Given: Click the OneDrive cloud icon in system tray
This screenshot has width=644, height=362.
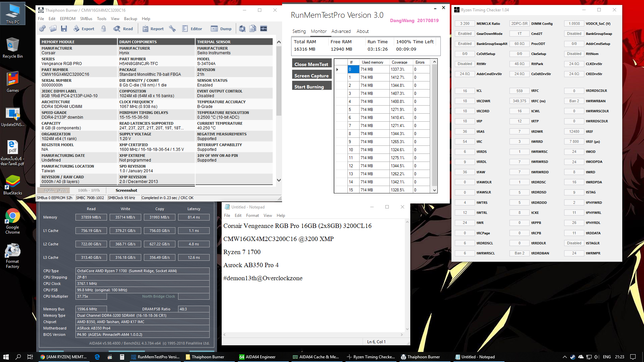Looking at the screenshot, I should point(581,357).
